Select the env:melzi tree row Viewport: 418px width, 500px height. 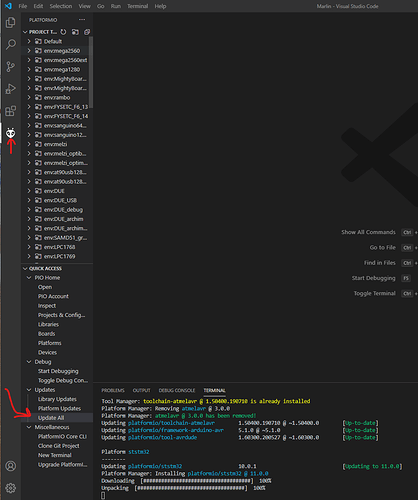click(x=57, y=144)
